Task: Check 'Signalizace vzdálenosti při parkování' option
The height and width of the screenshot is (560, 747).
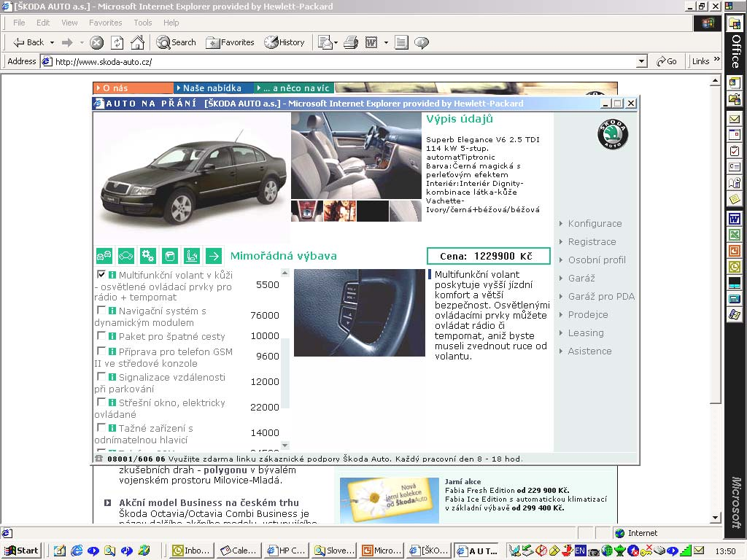Action: click(101, 377)
